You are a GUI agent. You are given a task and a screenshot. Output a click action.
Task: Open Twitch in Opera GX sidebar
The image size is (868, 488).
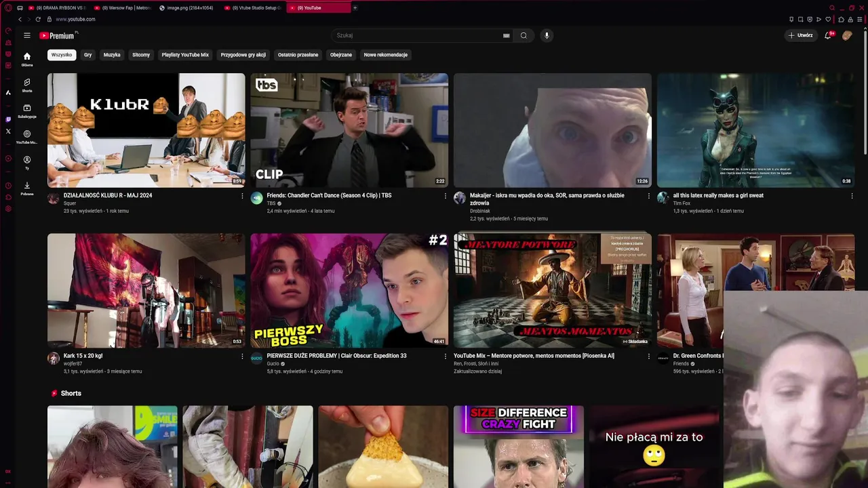[8, 119]
